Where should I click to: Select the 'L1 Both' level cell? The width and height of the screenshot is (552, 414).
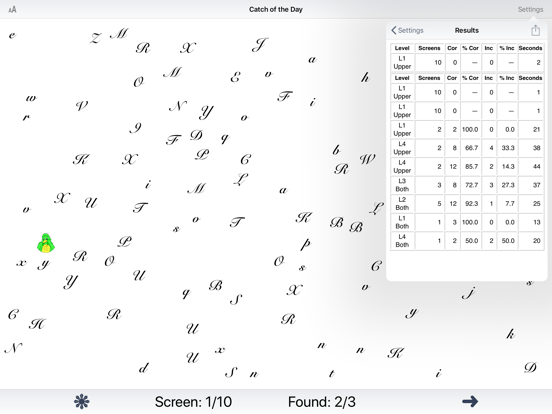402,222
